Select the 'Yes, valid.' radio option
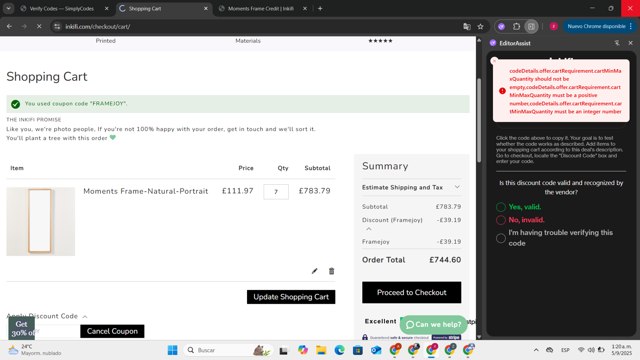Viewport: 640px width, 360px height. point(501,207)
